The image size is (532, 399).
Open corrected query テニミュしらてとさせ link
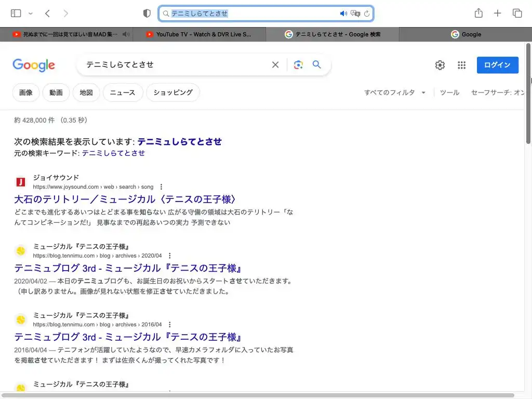pyautogui.click(x=179, y=141)
